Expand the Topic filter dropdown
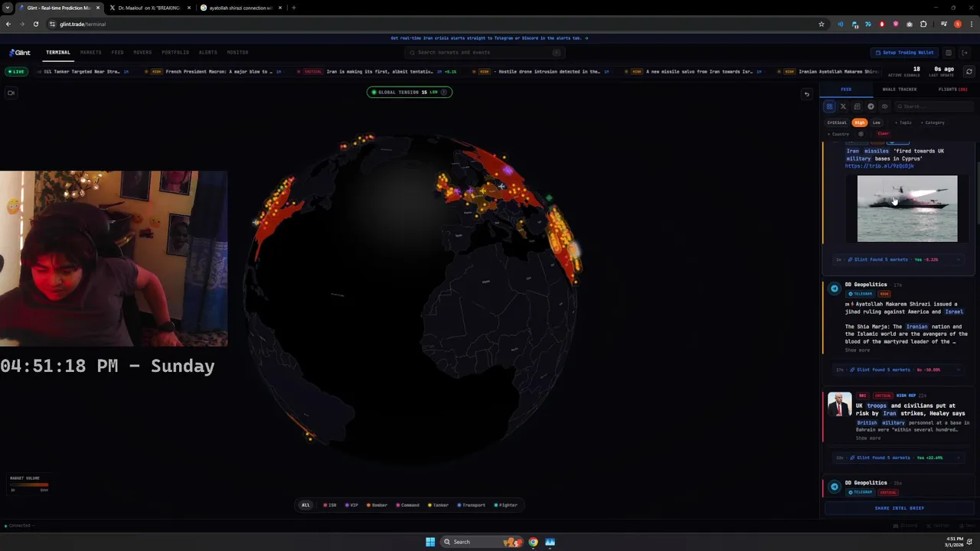 click(903, 122)
